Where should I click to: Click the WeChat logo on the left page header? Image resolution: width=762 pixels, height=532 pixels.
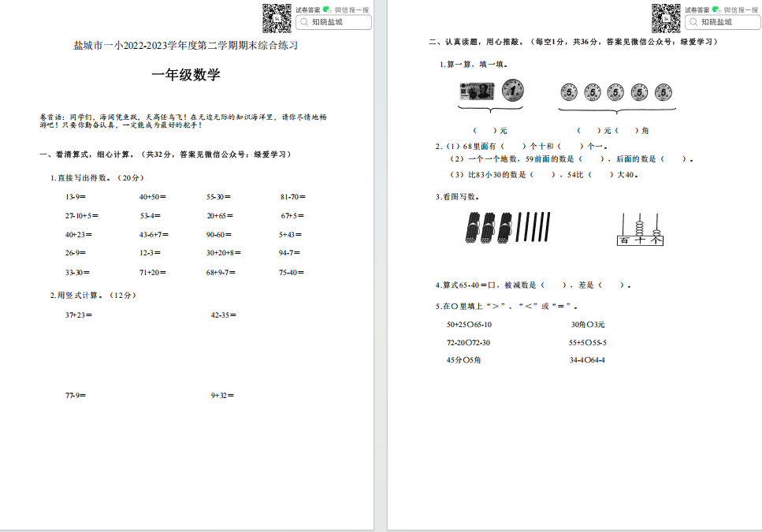pyautogui.click(x=327, y=9)
